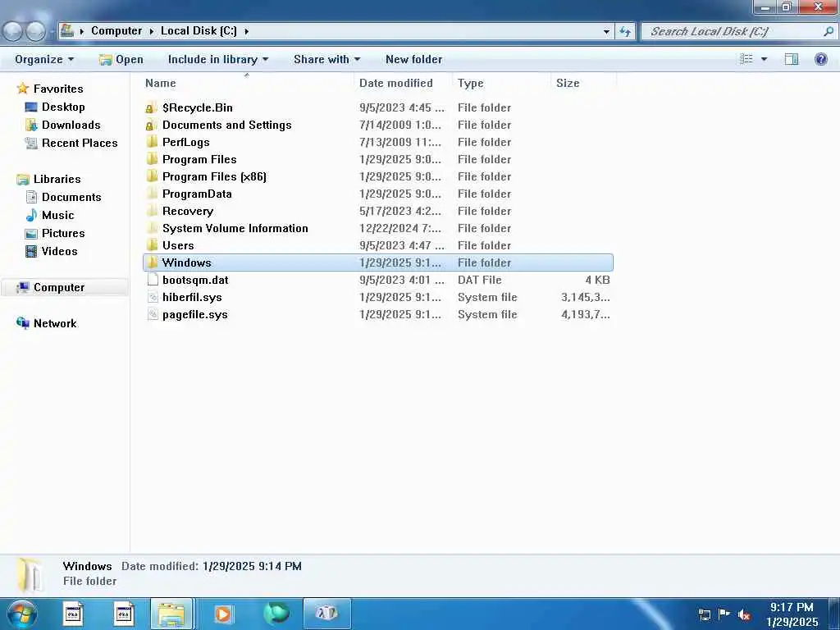Click the volume muted tray icon
The width and height of the screenshot is (840, 630).
[743, 615]
